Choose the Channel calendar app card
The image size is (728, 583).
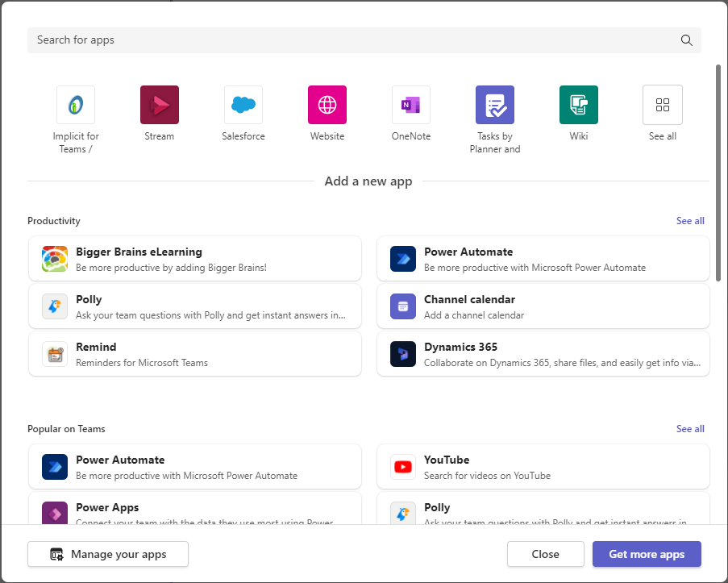543,306
